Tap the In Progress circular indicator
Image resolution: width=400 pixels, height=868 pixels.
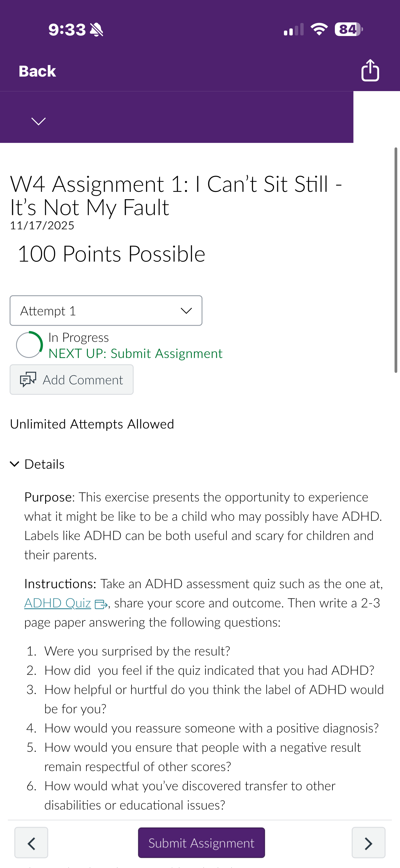pos(29,344)
